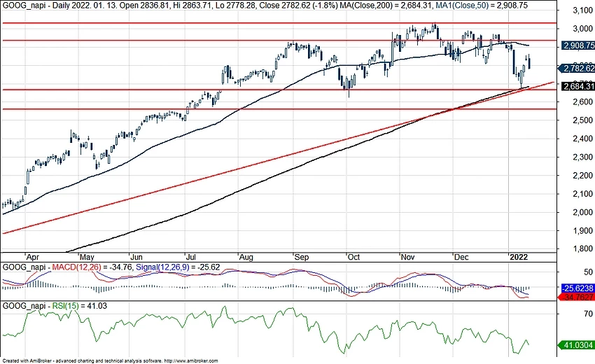The height and width of the screenshot is (364, 595).
Task: Click the 2,600 price axis label
Action: coord(582,102)
